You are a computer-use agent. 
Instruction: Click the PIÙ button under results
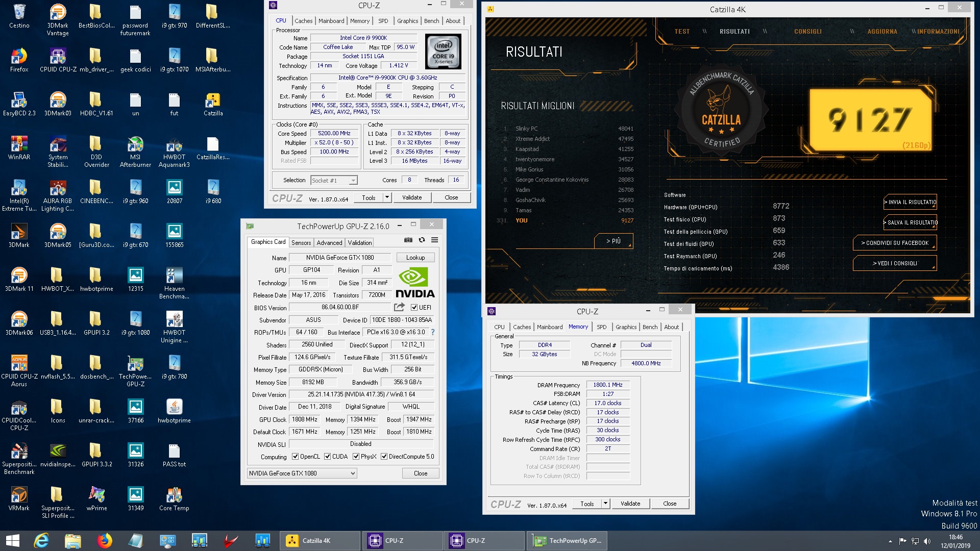(x=614, y=241)
